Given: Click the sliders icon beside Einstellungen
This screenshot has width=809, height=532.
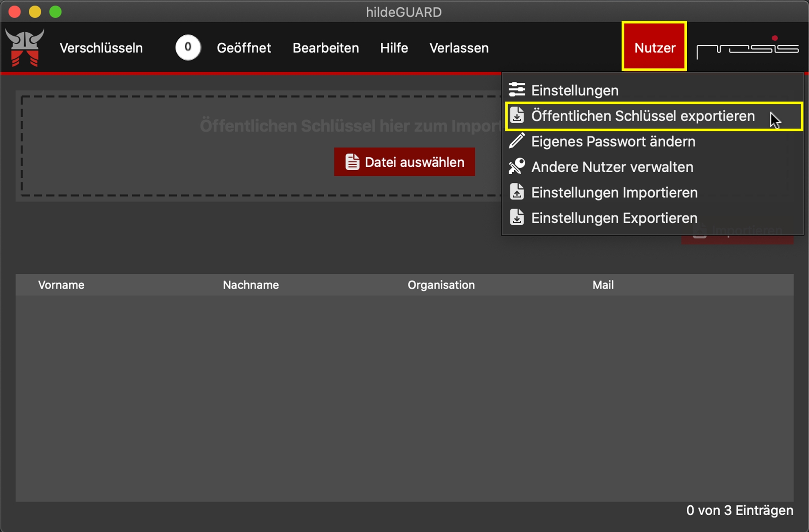Looking at the screenshot, I should point(517,89).
